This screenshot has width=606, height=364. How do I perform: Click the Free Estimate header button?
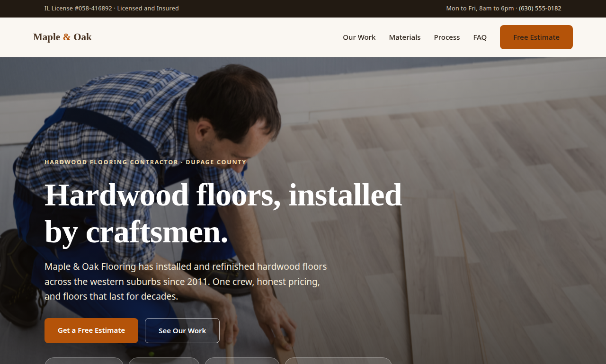[536, 37]
